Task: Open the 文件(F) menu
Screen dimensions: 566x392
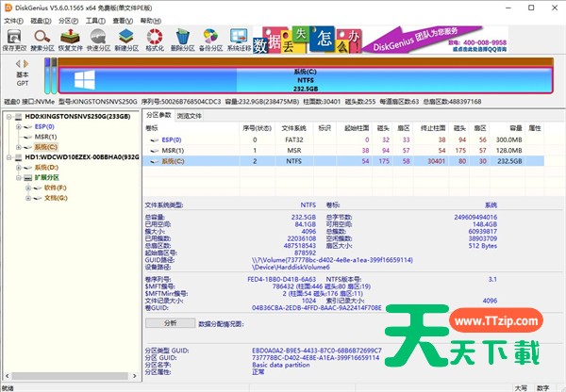Action: [13, 21]
